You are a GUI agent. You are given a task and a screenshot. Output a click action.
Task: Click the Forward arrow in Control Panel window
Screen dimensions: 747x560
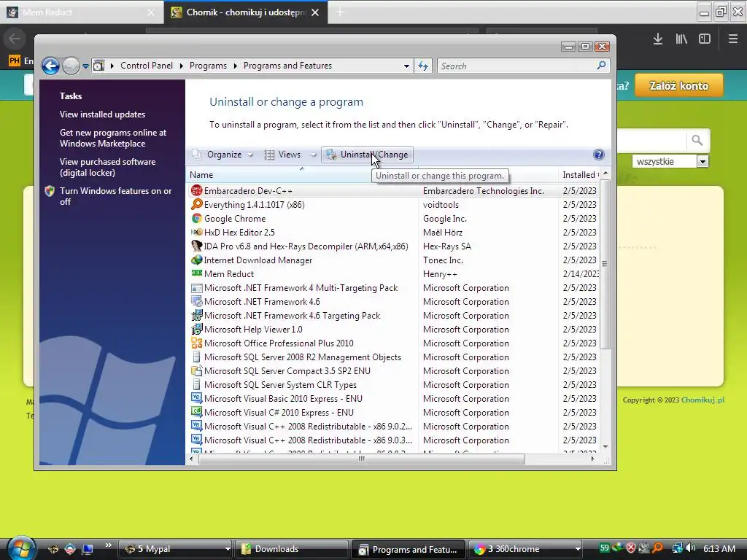71,66
